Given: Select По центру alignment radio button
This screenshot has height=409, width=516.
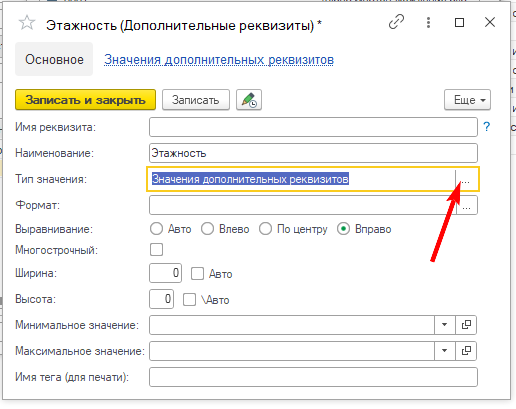Looking at the screenshot, I should pos(266,229).
